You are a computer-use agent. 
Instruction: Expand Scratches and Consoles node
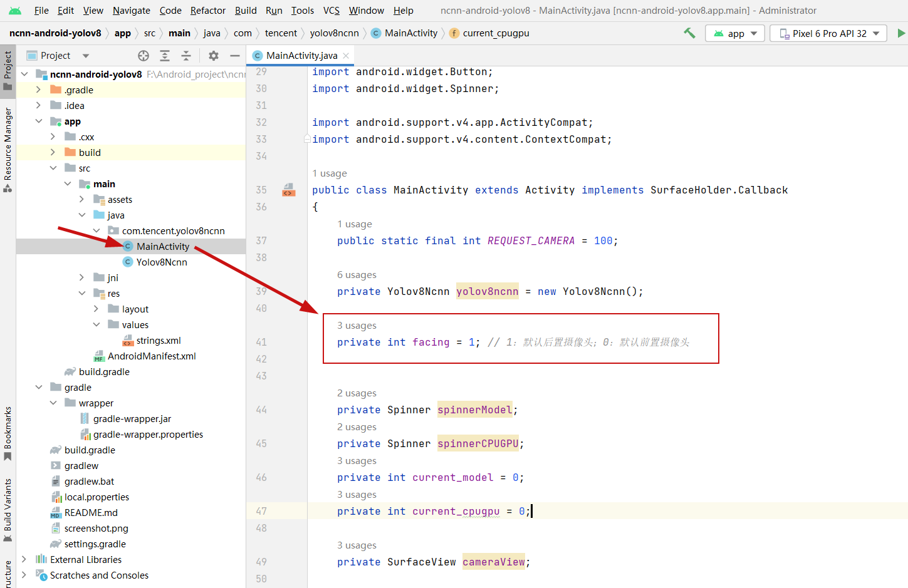(24, 575)
